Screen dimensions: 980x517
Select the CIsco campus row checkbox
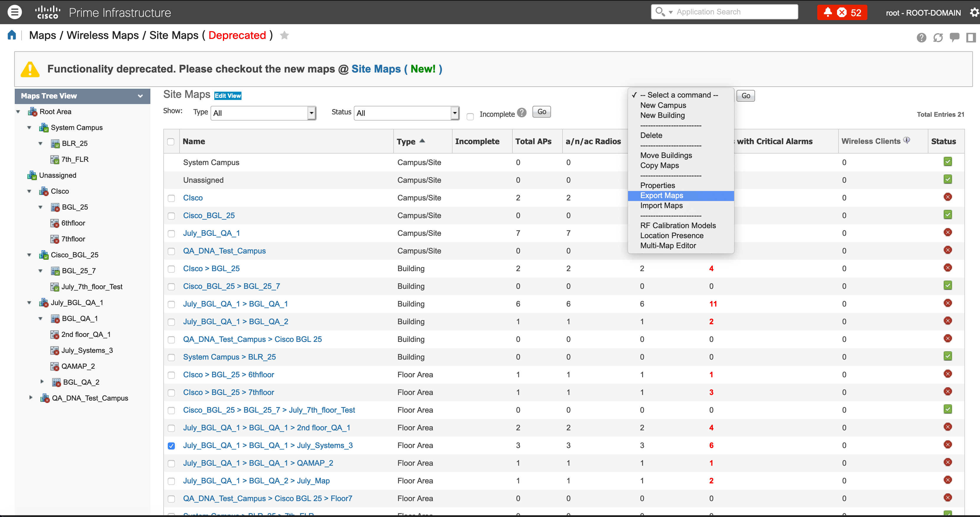click(172, 198)
